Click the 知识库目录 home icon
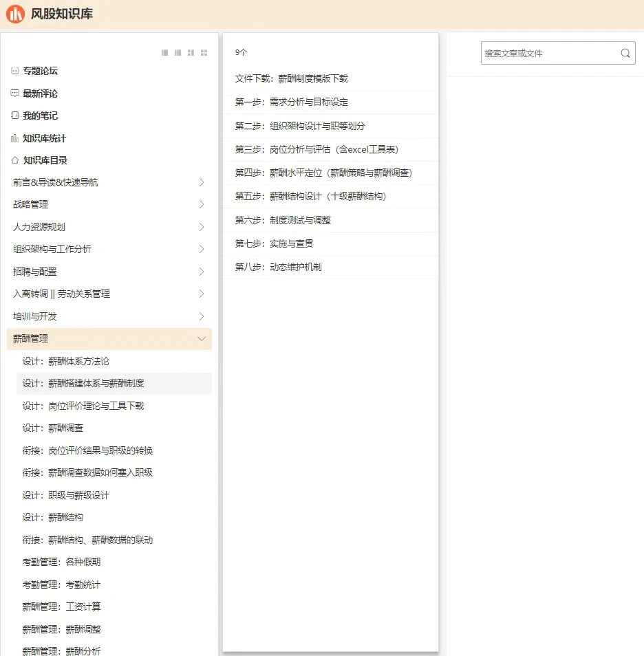644x656 pixels. [15, 160]
